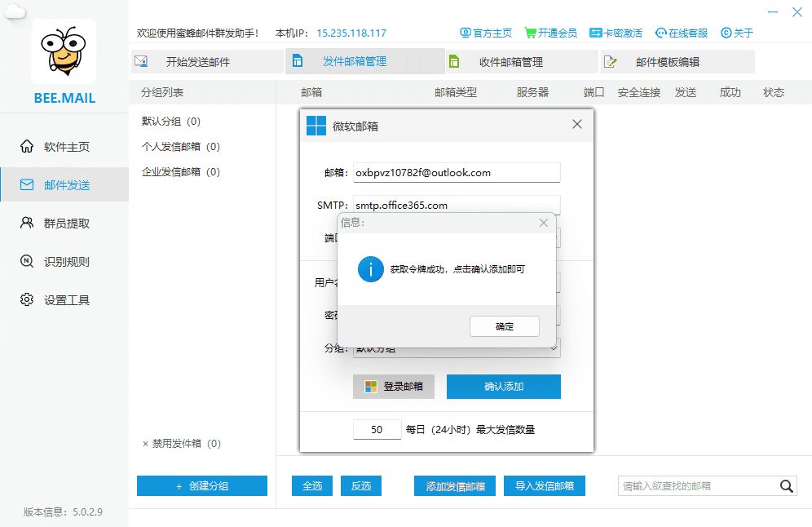Screen dimensions: 812x527
Task: Click the daily max send count field 50
Action: coord(377,430)
